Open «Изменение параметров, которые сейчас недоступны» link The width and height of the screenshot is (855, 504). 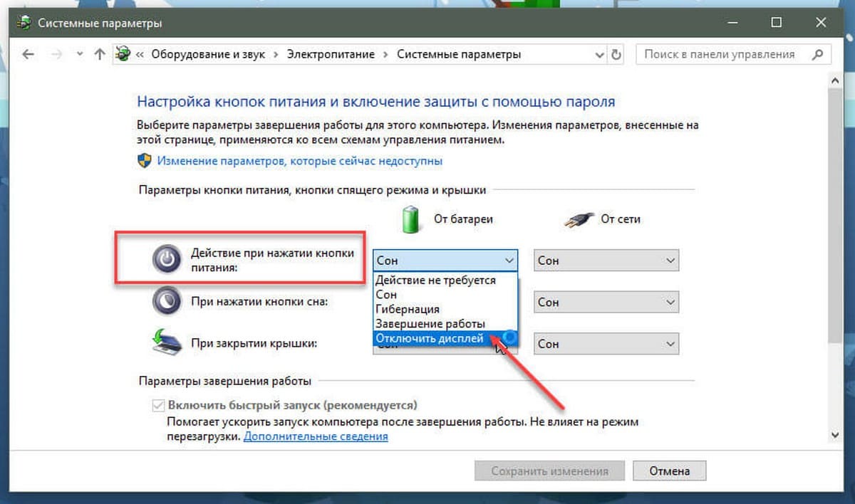[x=300, y=161]
